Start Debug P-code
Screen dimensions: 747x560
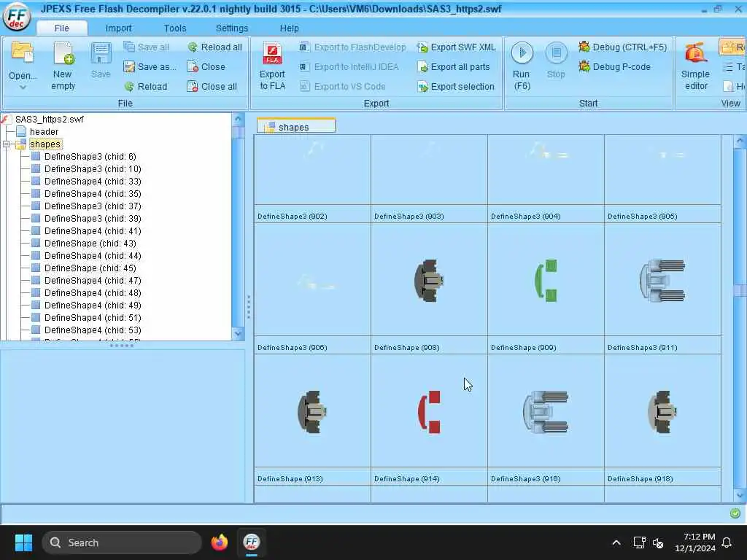coord(614,66)
